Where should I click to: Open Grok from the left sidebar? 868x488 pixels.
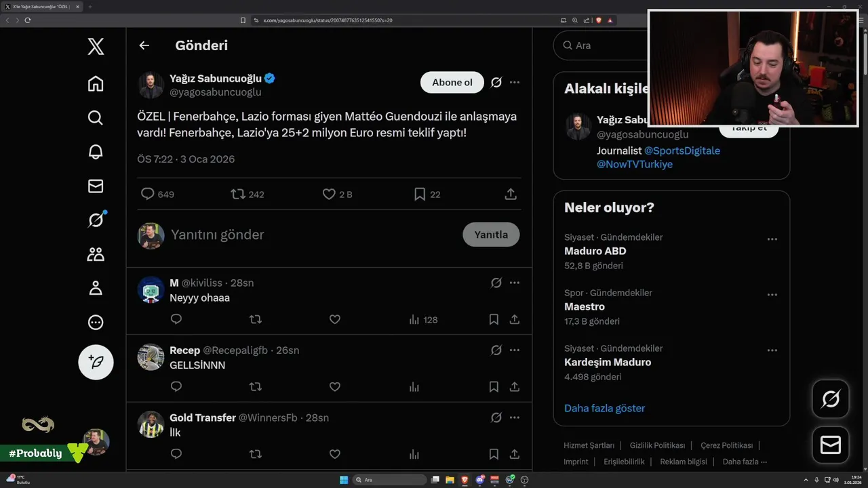click(96, 220)
